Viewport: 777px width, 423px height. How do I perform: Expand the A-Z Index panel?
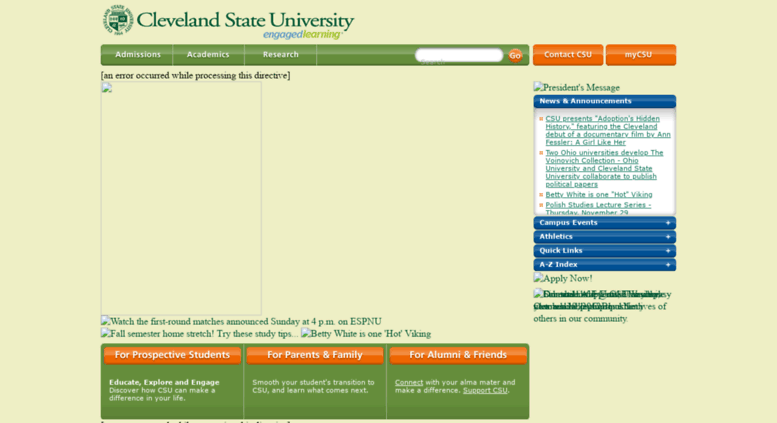coord(605,264)
